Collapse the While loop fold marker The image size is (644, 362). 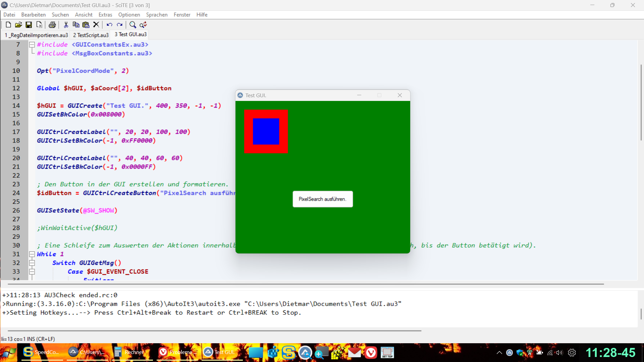[x=32, y=254]
